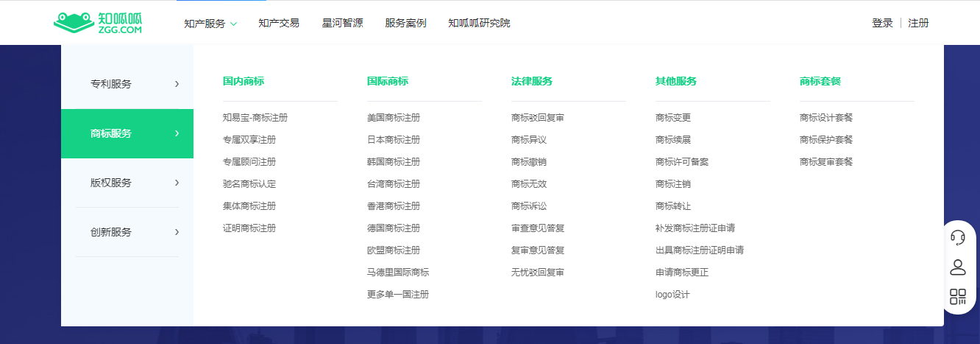
Task: Open 更多单一国注册 link
Action: click(x=398, y=295)
